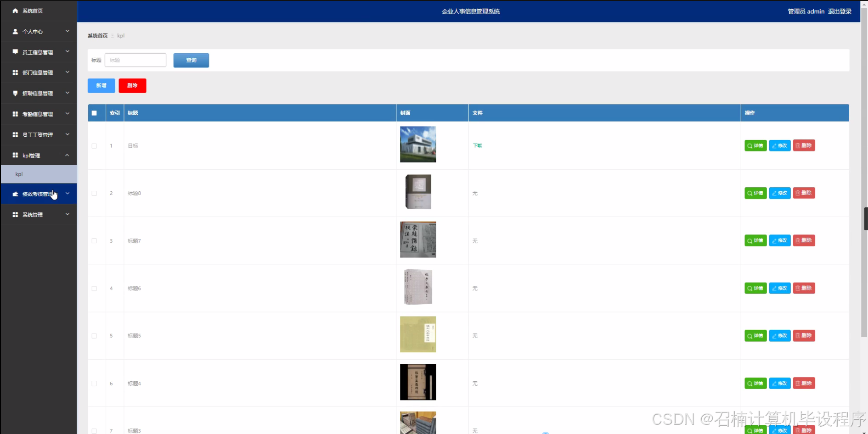Viewport: 868px width, 434px height.
Task: Expand the 招聘信息管理 chevron
Action: [x=68, y=93]
